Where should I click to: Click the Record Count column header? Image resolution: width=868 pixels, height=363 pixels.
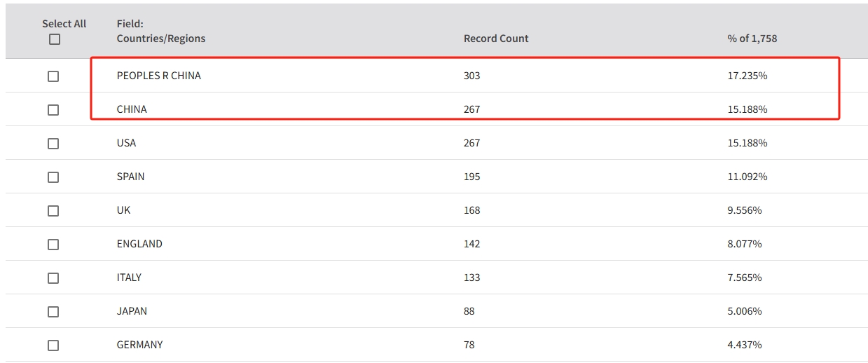(x=496, y=39)
